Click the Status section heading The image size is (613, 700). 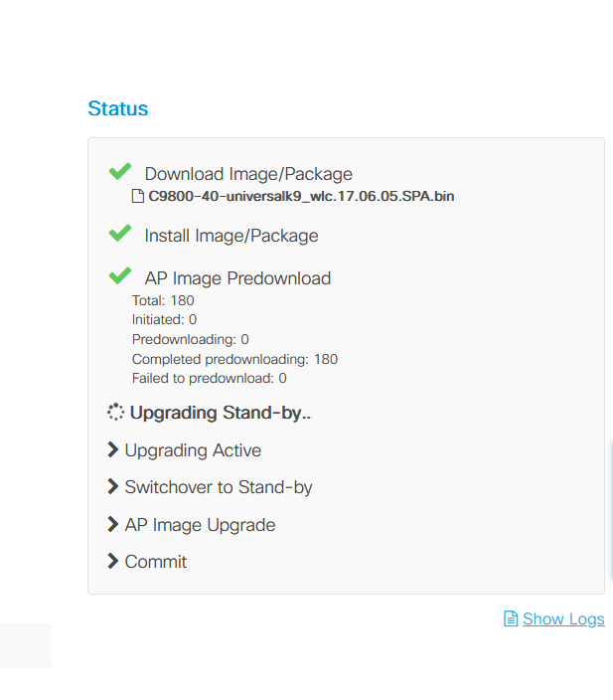click(x=117, y=108)
